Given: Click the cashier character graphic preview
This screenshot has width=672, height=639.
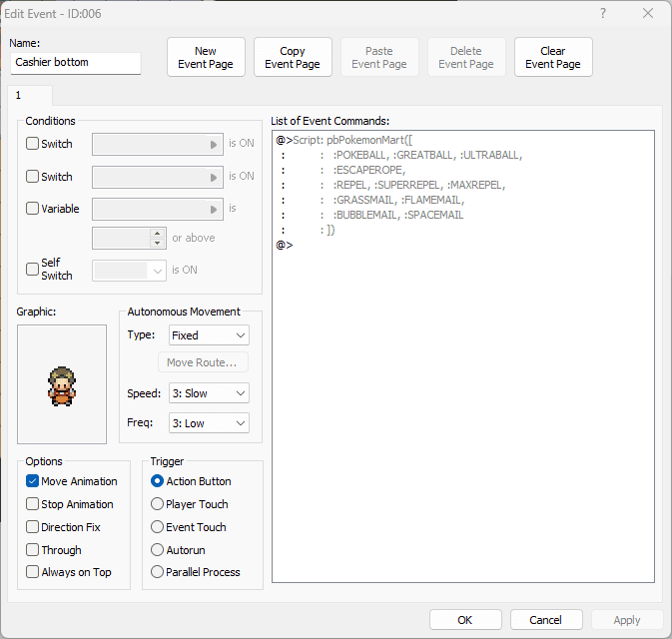Looking at the screenshot, I should (x=62, y=384).
